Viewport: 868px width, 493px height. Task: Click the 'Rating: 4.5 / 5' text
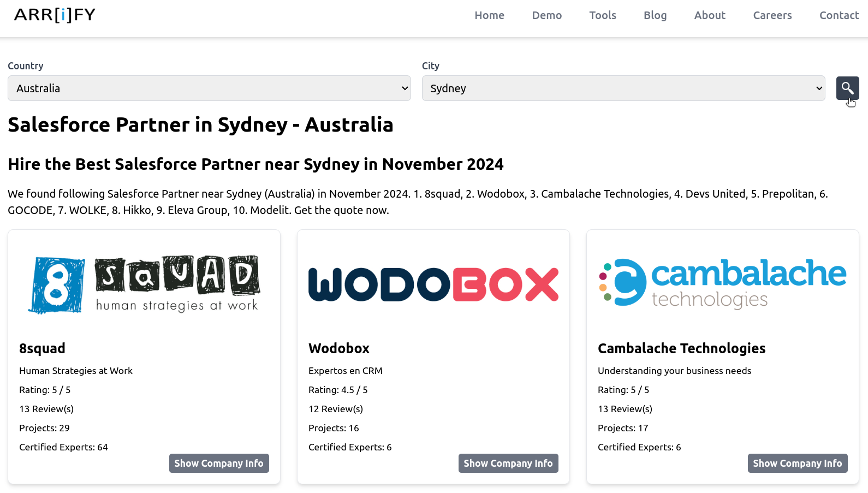[x=338, y=390]
